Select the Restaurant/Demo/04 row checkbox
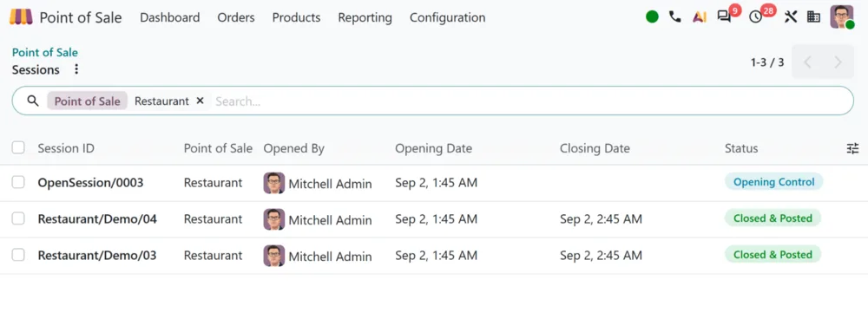The width and height of the screenshot is (868, 319). click(x=18, y=218)
